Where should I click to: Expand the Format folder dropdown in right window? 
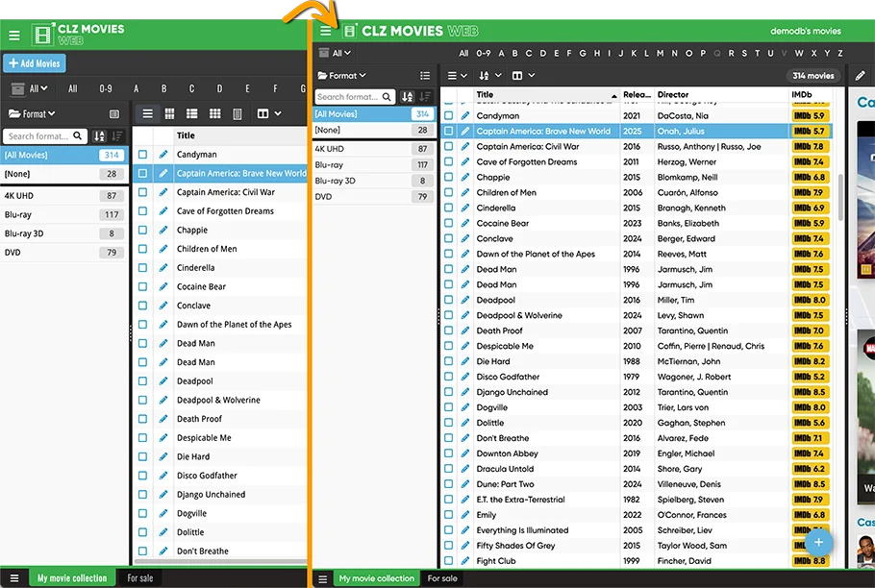(341, 75)
